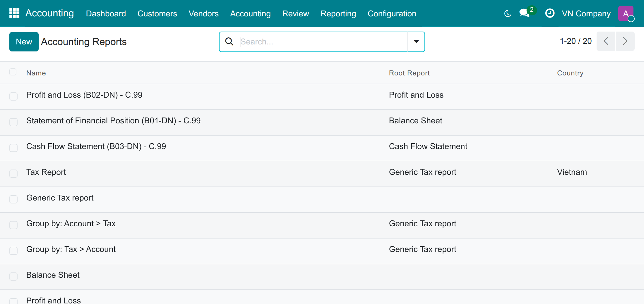Click the pager 1-20 / 20 counter
This screenshot has height=304, width=644.
click(x=576, y=41)
